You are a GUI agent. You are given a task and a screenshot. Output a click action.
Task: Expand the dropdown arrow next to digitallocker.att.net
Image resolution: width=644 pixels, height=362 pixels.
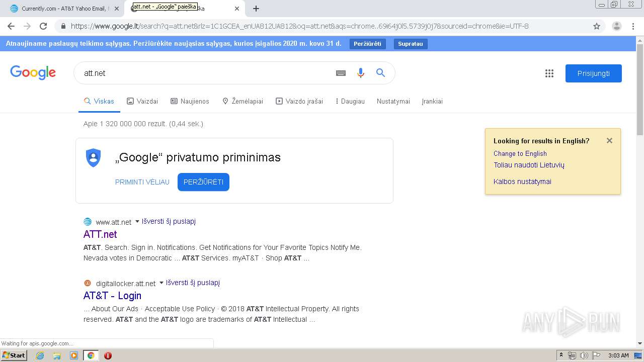point(161,283)
